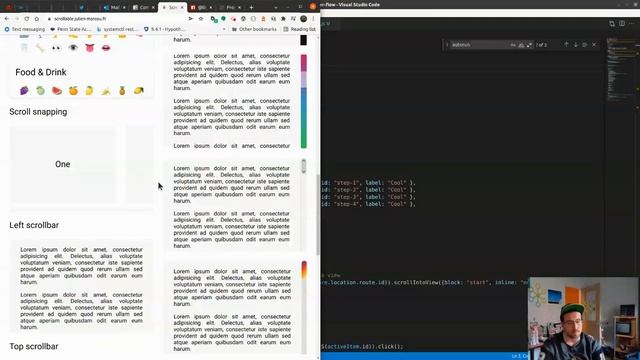Click the small gray scrollbar thumb in middle text box

303,166
